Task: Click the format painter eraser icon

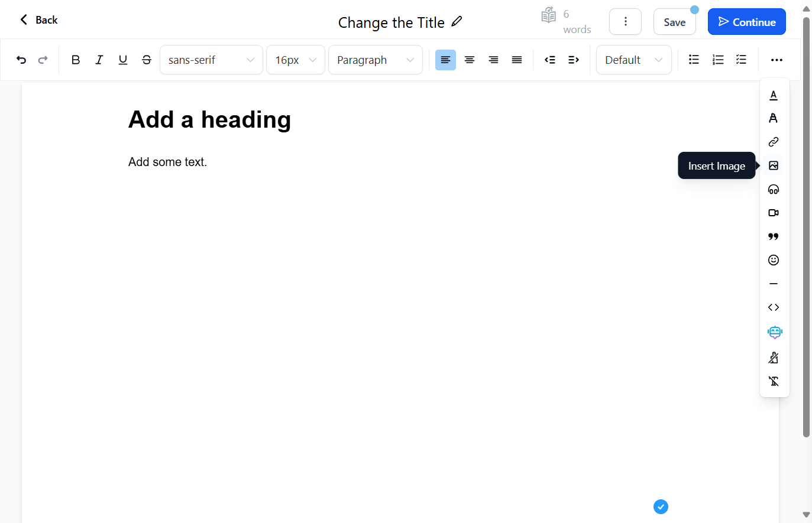Action: 774,358
